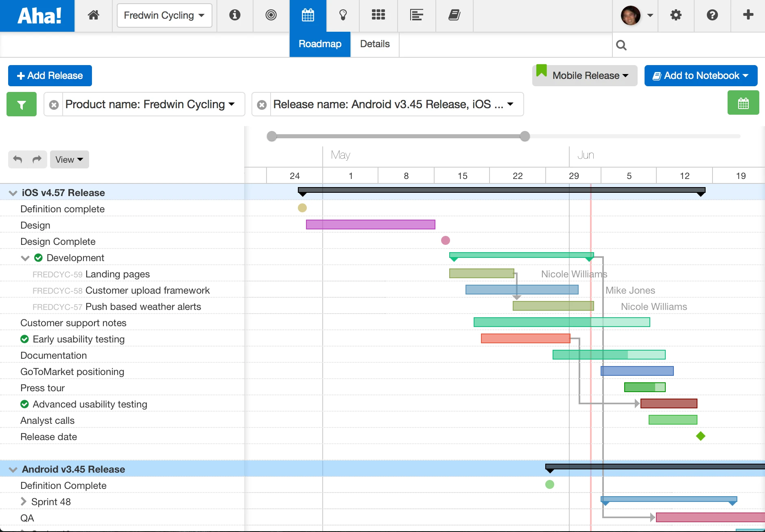Open the ideas lightbulb icon

click(x=343, y=15)
